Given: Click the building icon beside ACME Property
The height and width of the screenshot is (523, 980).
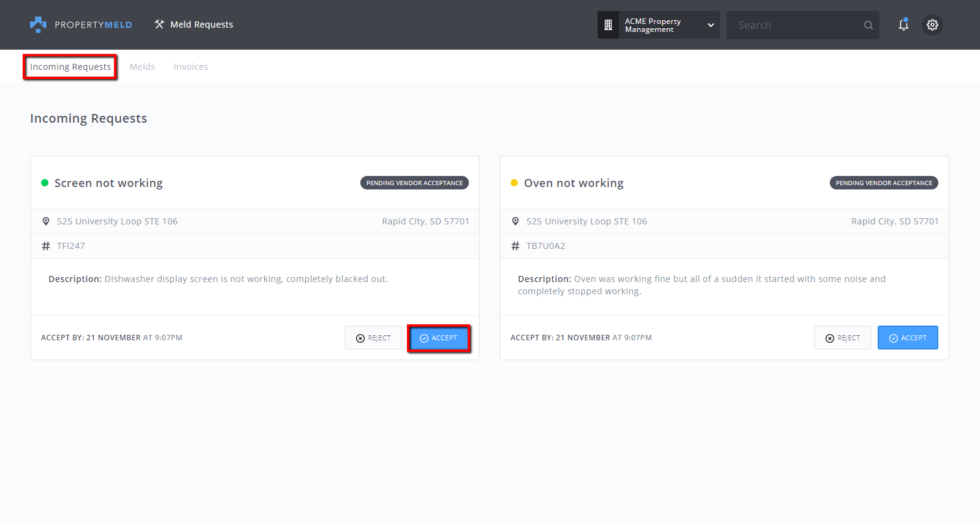Looking at the screenshot, I should click(x=608, y=25).
